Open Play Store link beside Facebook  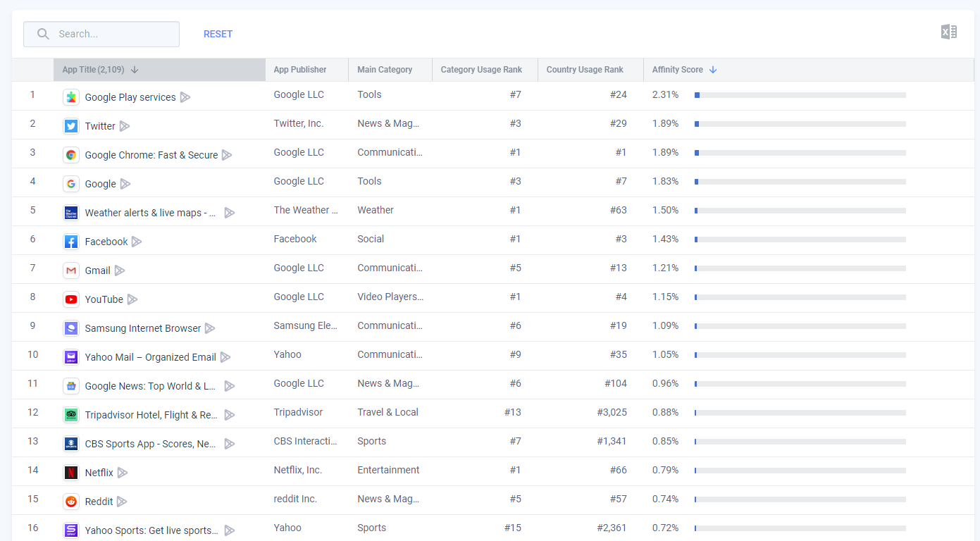(x=137, y=242)
